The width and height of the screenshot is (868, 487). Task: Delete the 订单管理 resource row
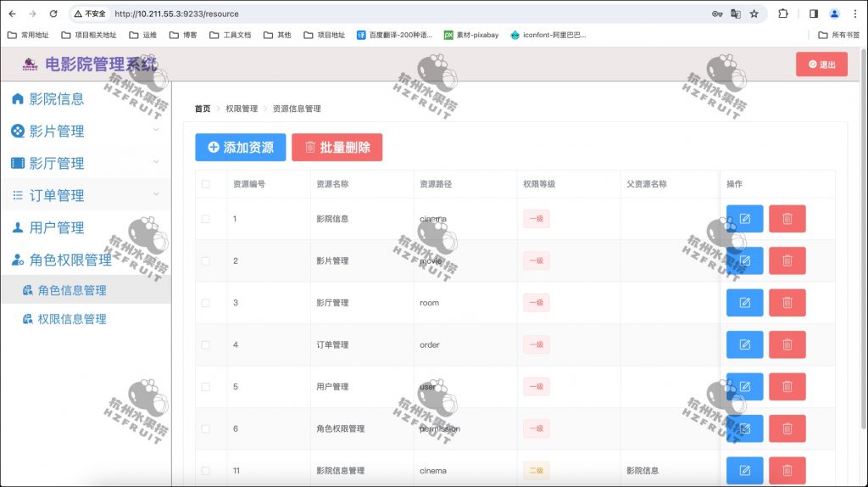tap(787, 344)
